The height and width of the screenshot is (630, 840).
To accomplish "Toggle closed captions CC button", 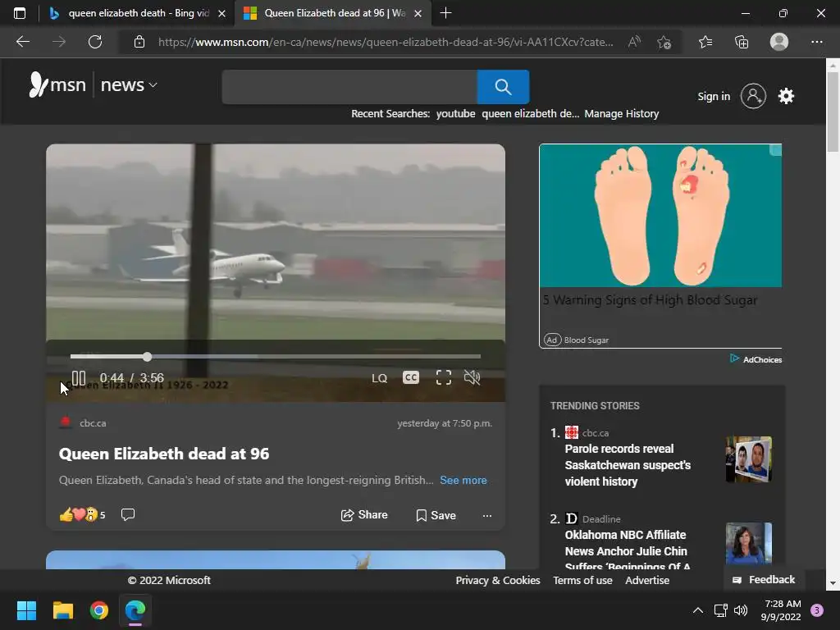I will [411, 377].
